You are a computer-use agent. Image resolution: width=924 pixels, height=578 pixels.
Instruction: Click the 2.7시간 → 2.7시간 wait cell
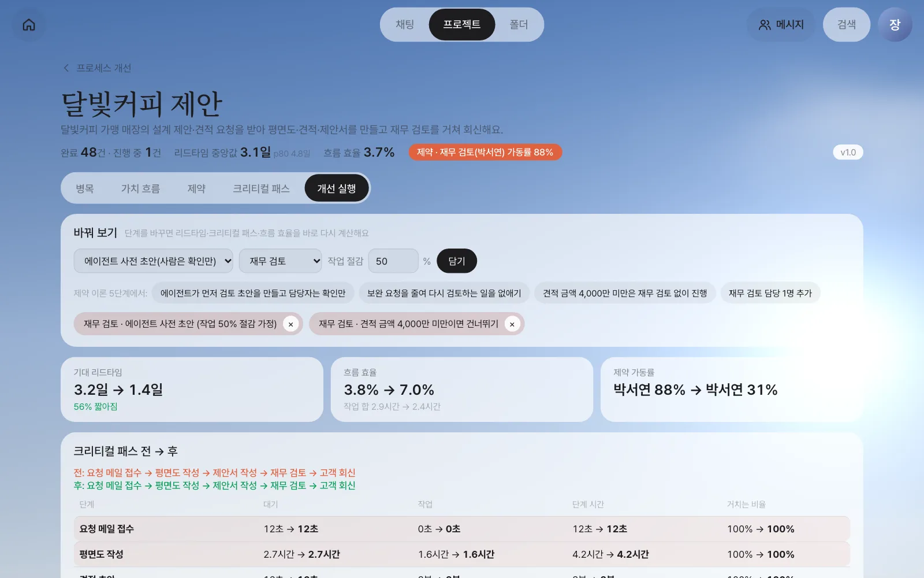301,554
